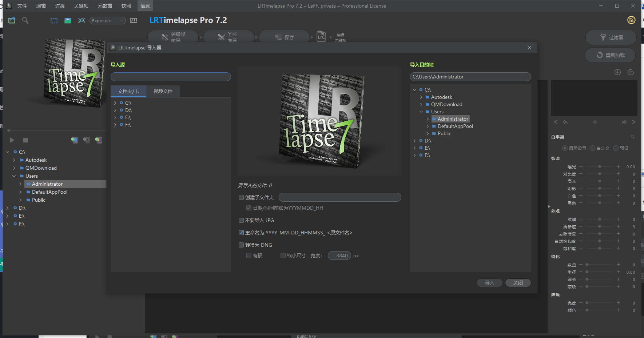Viewport: 644px width, 338px height.
Task: Click the LrC Lightroom Classic icon
Action: pyautogui.click(x=321, y=36)
